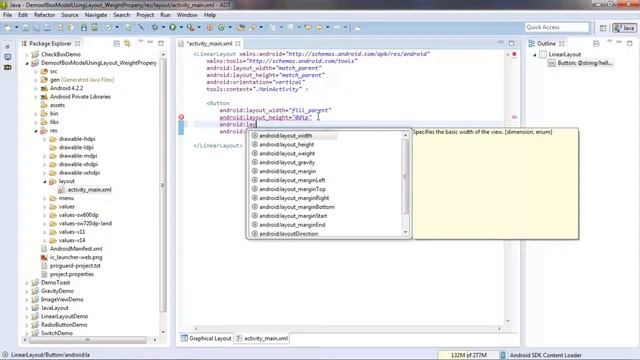Screen dimensions: 640x360
Task: Open the dropdown arrow next to Debug icon
Action: [x=163, y=27]
